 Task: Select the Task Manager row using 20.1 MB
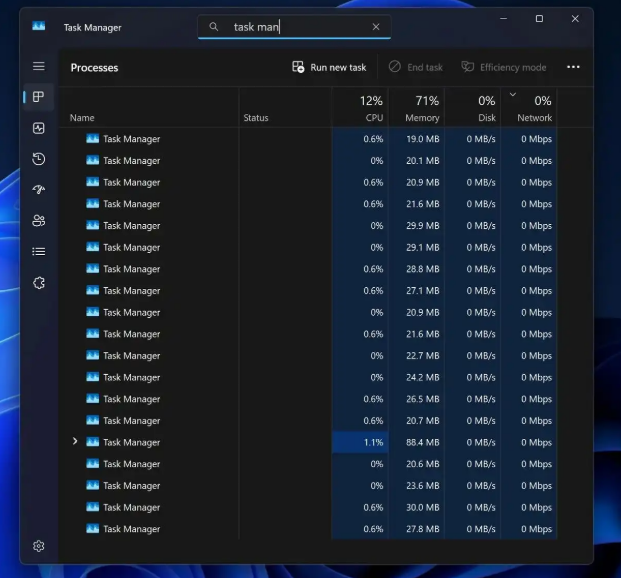[x=308, y=160]
